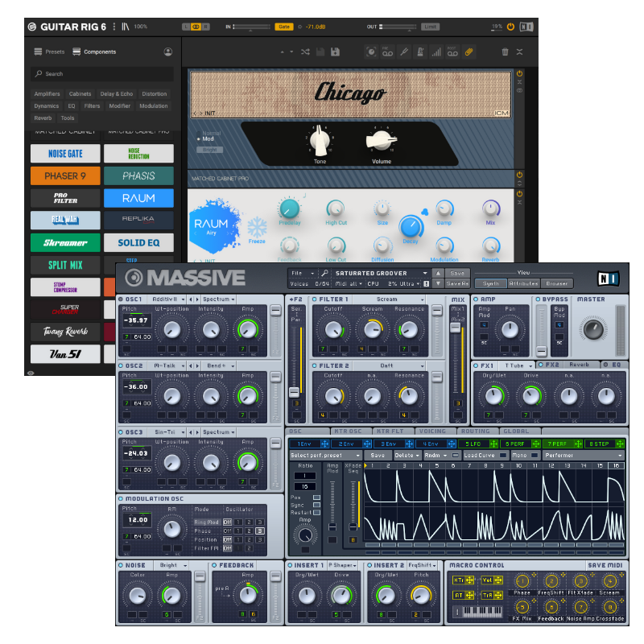Click the magnifier search icon in Massive header
The width and height of the screenshot is (644, 644).
325,273
